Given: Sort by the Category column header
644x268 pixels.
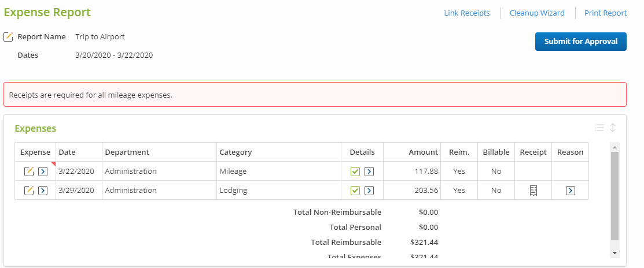Looking at the screenshot, I should click(235, 152).
